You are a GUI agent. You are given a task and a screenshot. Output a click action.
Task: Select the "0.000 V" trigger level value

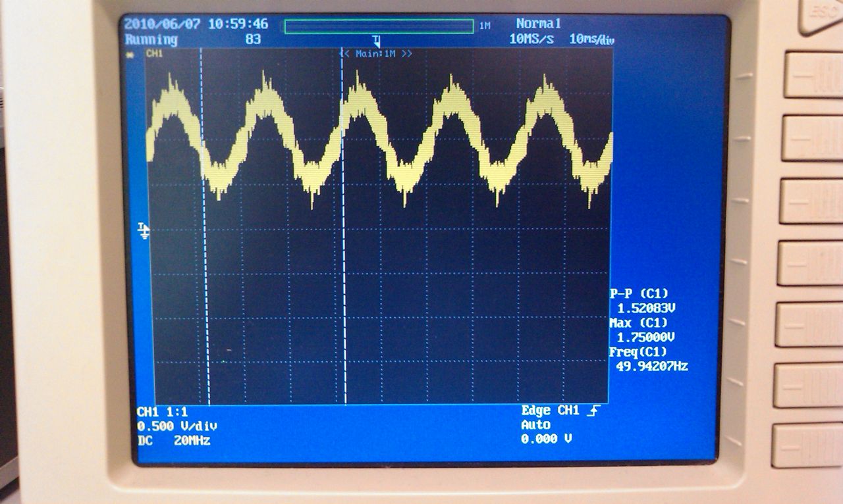(x=546, y=439)
